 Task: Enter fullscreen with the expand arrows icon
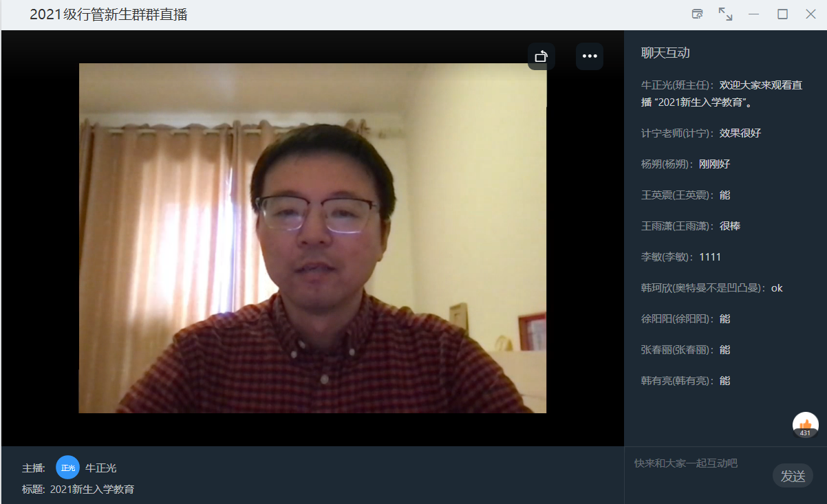pyautogui.click(x=725, y=14)
